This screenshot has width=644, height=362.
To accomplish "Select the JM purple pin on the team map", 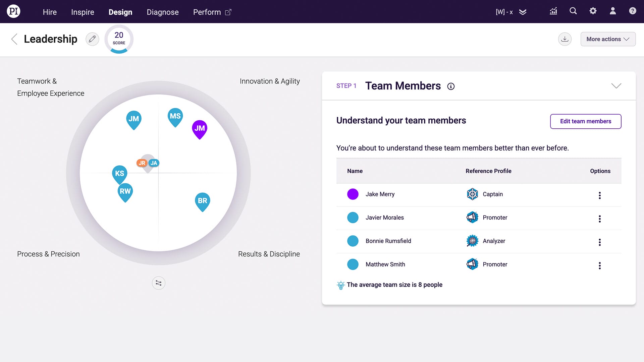I will (x=200, y=128).
